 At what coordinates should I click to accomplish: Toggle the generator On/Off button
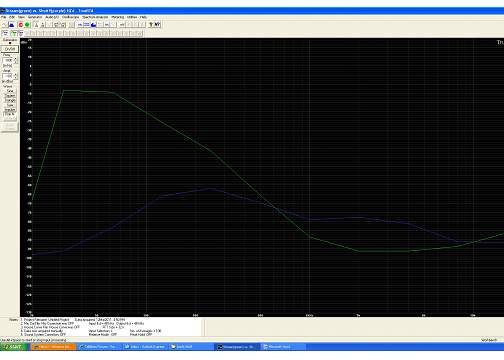pos(10,49)
